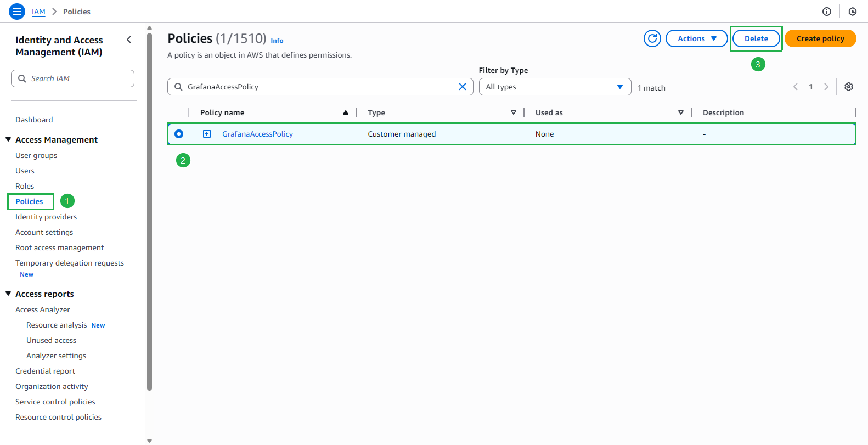Navigate to Users page
The width and height of the screenshot is (868, 445).
25,171
